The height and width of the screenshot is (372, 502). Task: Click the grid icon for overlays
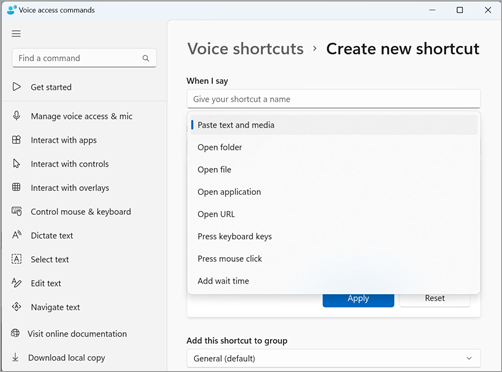(x=16, y=187)
